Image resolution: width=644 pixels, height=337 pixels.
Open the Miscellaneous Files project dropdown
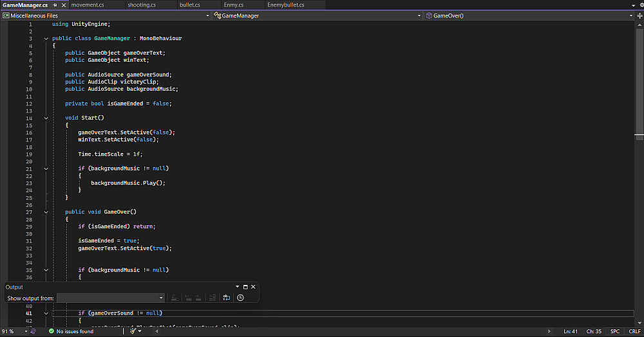[x=106, y=15]
